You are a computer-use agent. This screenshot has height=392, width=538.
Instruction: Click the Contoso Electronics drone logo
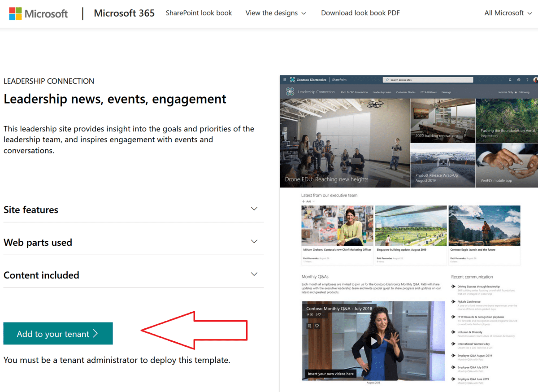[293, 80]
